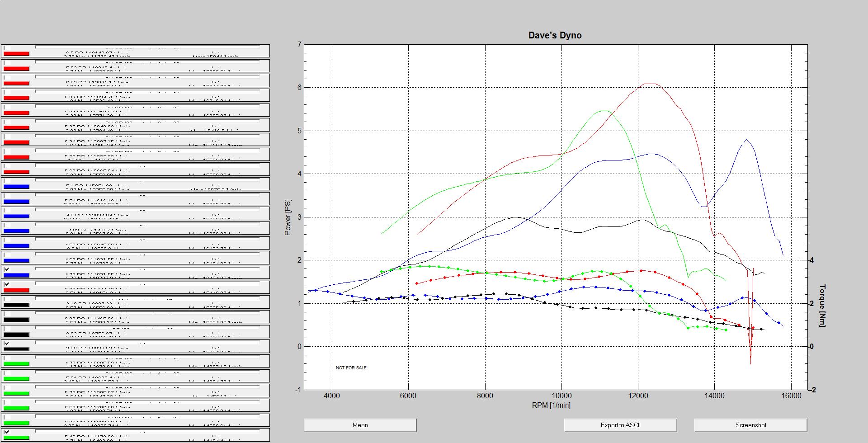Select the checked black run's color swatch
868x443 pixels.
[x=16, y=349]
